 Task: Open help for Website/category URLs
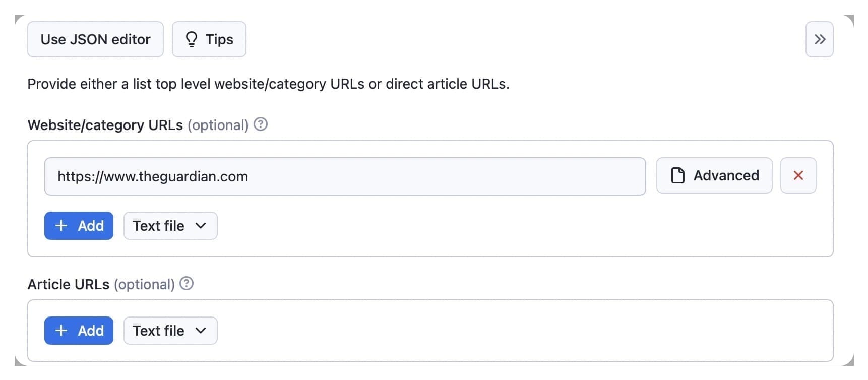tap(261, 124)
